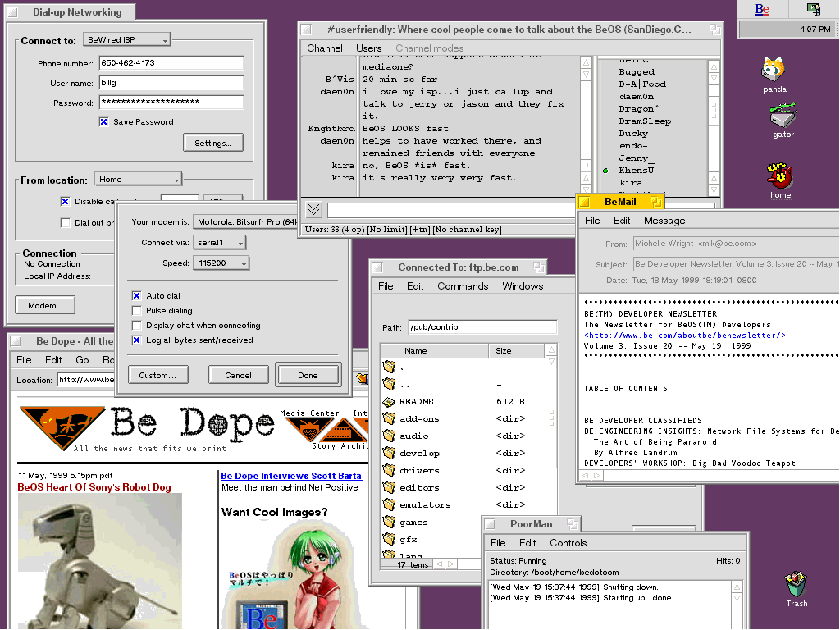840x630 pixels.
Task: Click the Story Archive triangle icon
Action: pyautogui.click(x=342, y=430)
